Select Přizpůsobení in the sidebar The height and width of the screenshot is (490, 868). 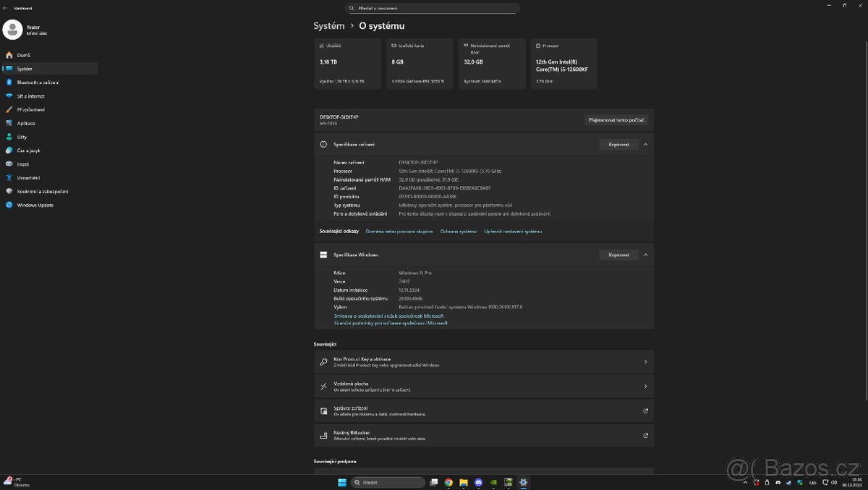(x=30, y=110)
